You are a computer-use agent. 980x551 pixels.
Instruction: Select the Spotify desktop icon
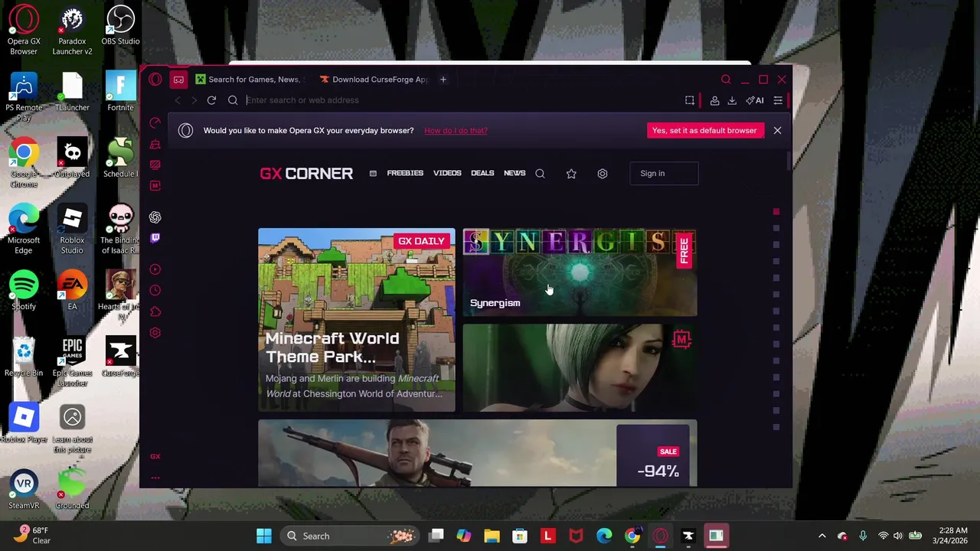click(24, 292)
